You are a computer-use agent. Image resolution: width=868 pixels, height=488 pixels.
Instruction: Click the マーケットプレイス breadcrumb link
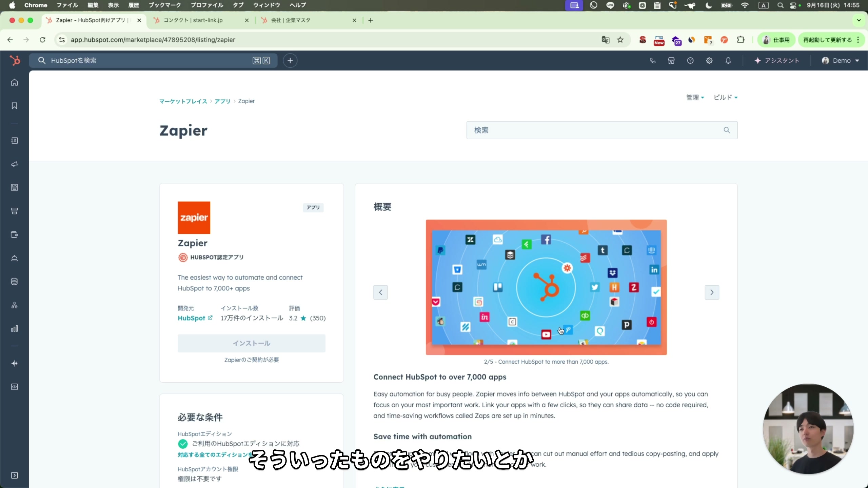point(183,101)
